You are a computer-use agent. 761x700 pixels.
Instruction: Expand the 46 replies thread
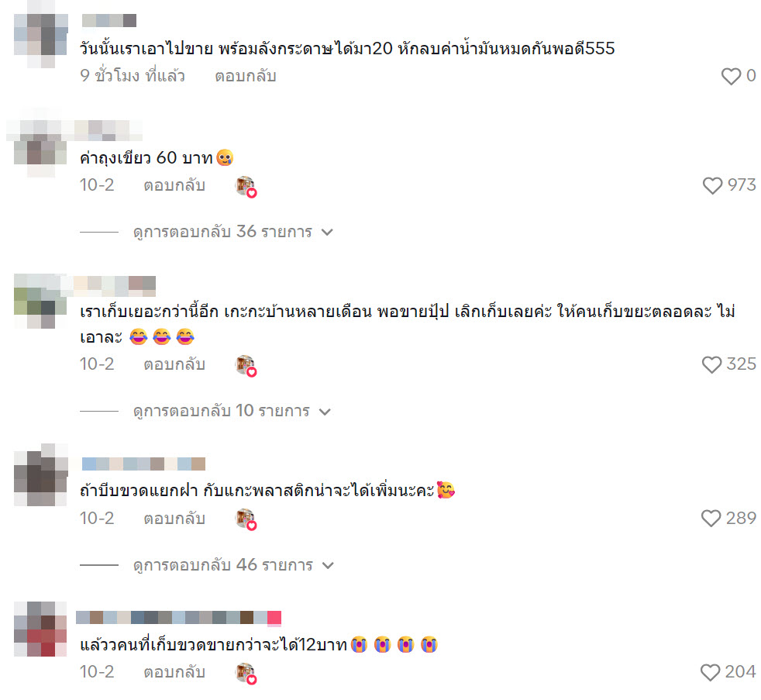[x=233, y=565]
